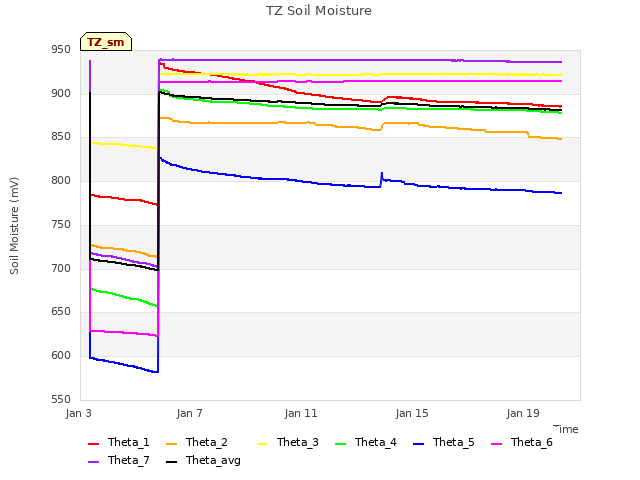Click the Jan 19 x-axis tick label

tap(523, 413)
